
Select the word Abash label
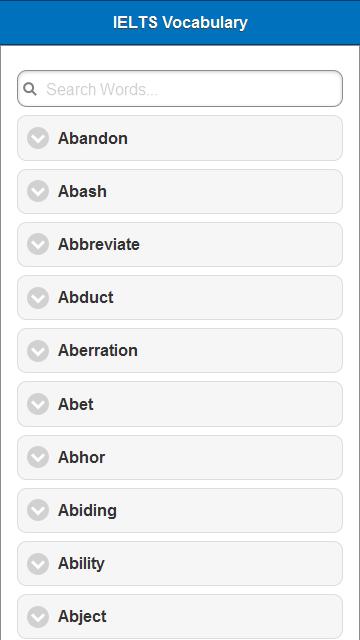click(x=82, y=191)
